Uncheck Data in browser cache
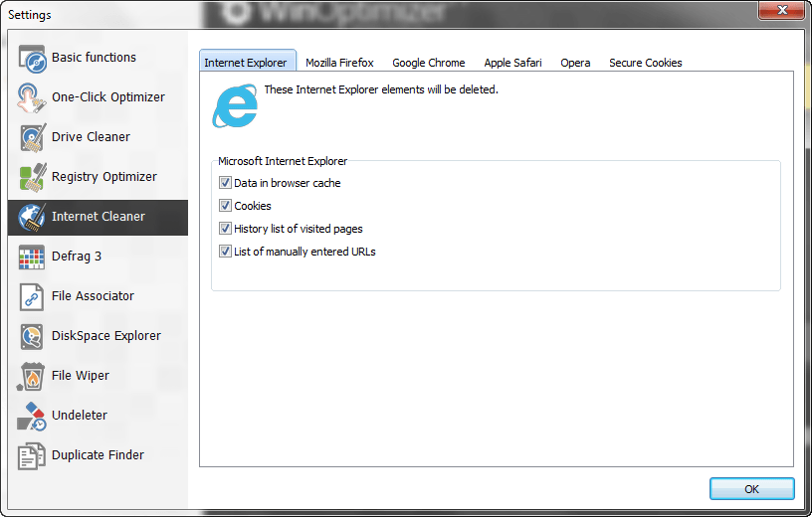Image resolution: width=812 pixels, height=517 pixels. [225, 183]
